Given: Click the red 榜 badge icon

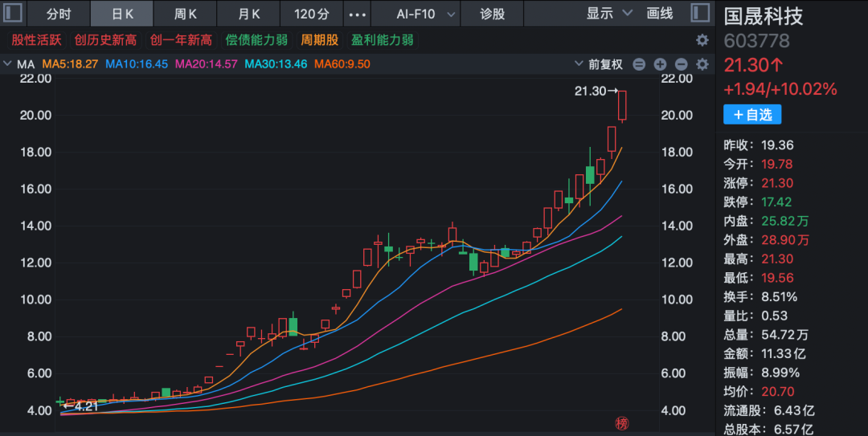Looking at the screenshot, I should [621, 423].
